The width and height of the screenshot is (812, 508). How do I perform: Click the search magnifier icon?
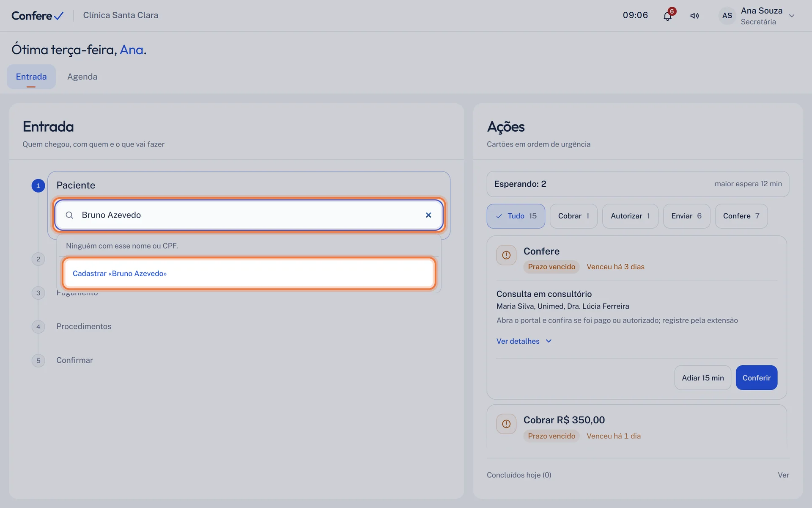[x=69, y=215]
